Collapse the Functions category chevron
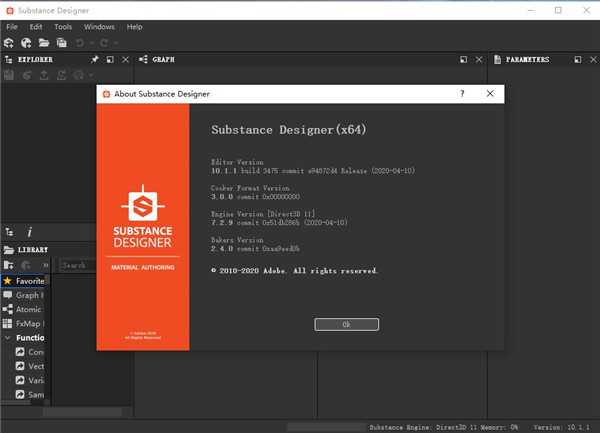 (8, 338)
